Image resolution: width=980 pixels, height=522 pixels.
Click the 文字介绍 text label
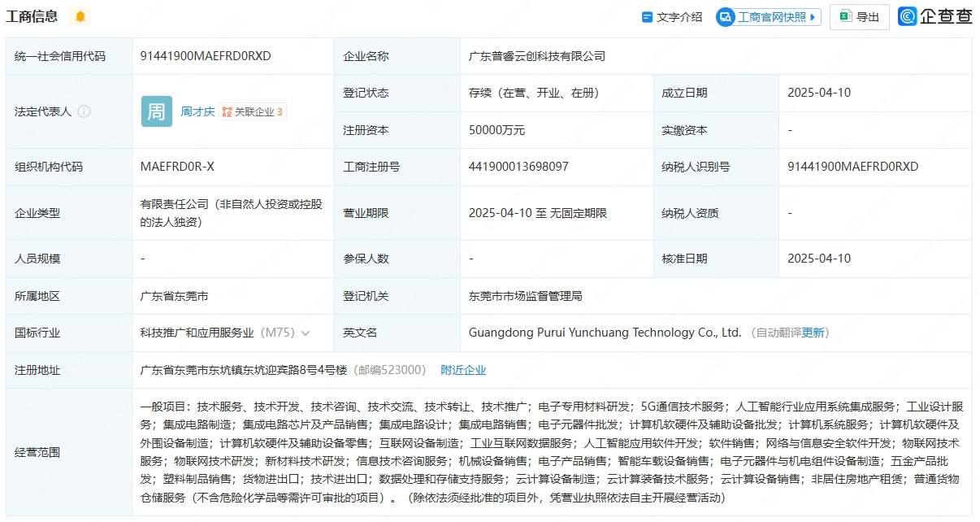point(679,17)
